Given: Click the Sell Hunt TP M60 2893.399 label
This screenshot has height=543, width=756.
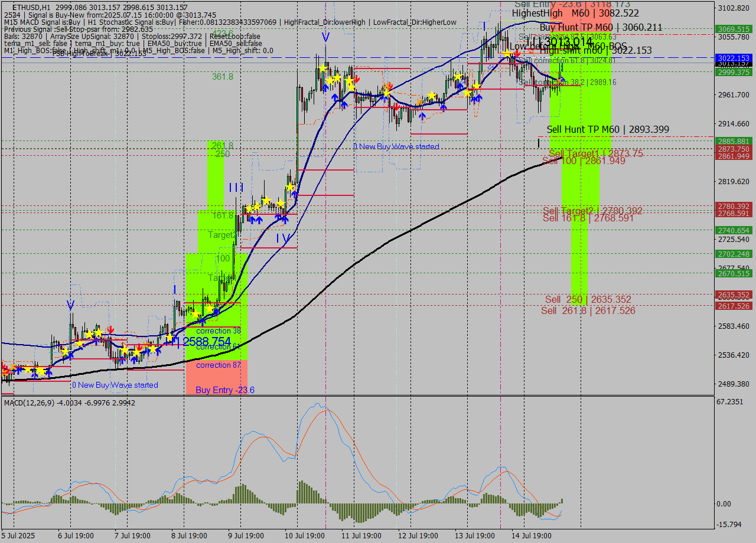Looking at the screenshot, I should 607,129.
